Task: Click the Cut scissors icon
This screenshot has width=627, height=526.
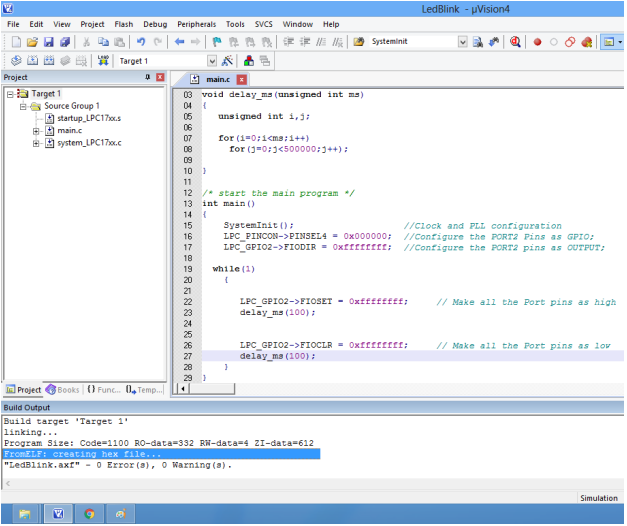Action: (x=87, y=42)
